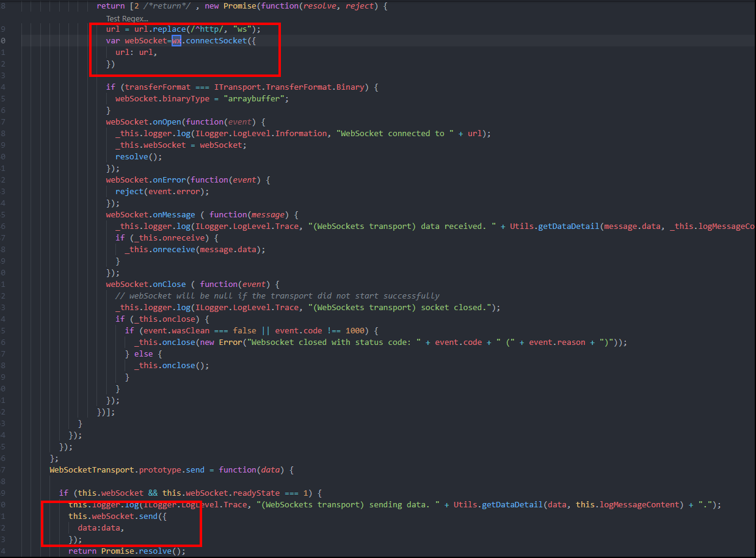The image size is (756, 558).
Task: Click the '"(WebSockets transport) data received. "' string
Action: point(403,226)
